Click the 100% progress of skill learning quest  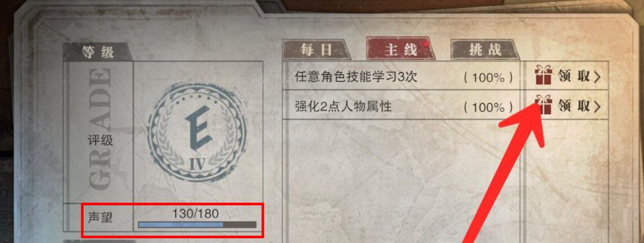click(489, 78)
